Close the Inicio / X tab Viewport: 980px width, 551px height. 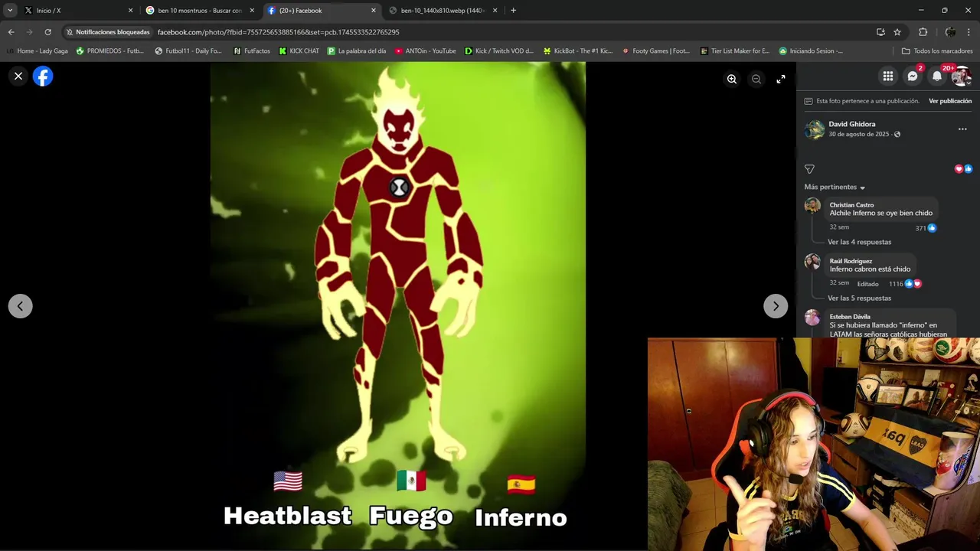coord(130,11)
